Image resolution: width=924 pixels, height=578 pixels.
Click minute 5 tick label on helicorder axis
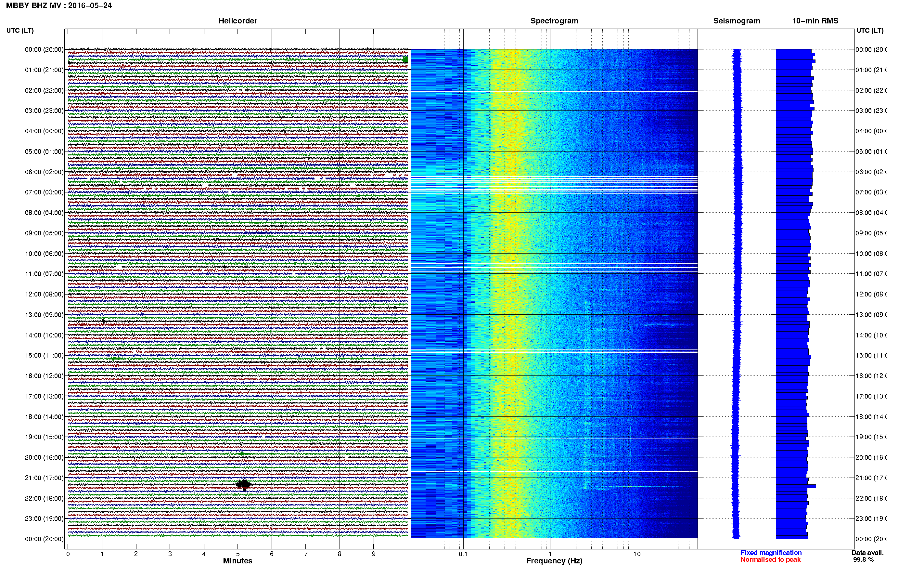pos(238,554)
